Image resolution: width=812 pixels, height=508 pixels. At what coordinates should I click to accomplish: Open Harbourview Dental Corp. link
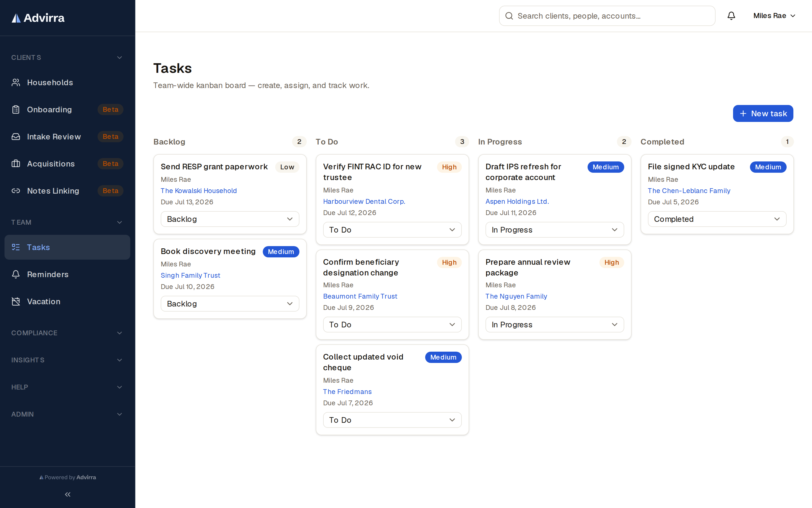point(364,202)
